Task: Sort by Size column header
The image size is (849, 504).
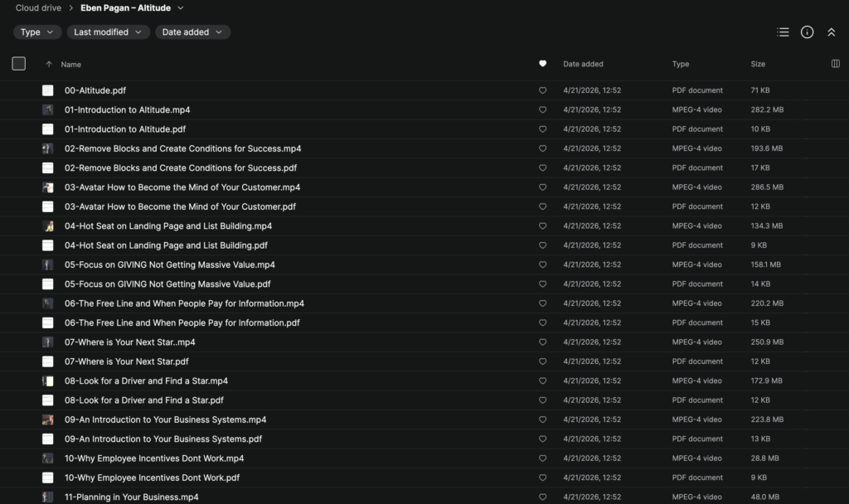Action: pos(758,64)
